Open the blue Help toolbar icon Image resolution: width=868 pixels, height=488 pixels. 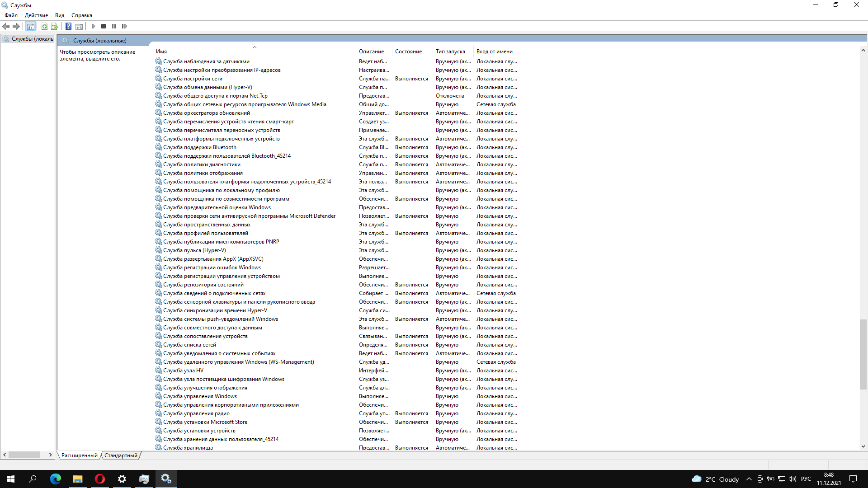point(68,26)
